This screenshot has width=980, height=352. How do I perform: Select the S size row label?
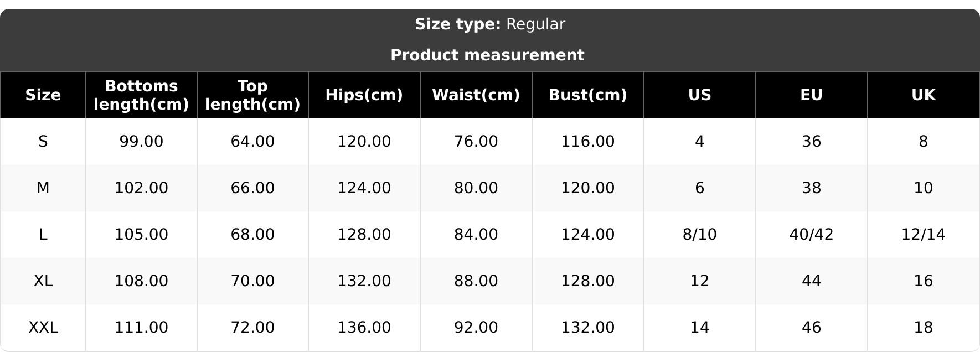(43, 142)
